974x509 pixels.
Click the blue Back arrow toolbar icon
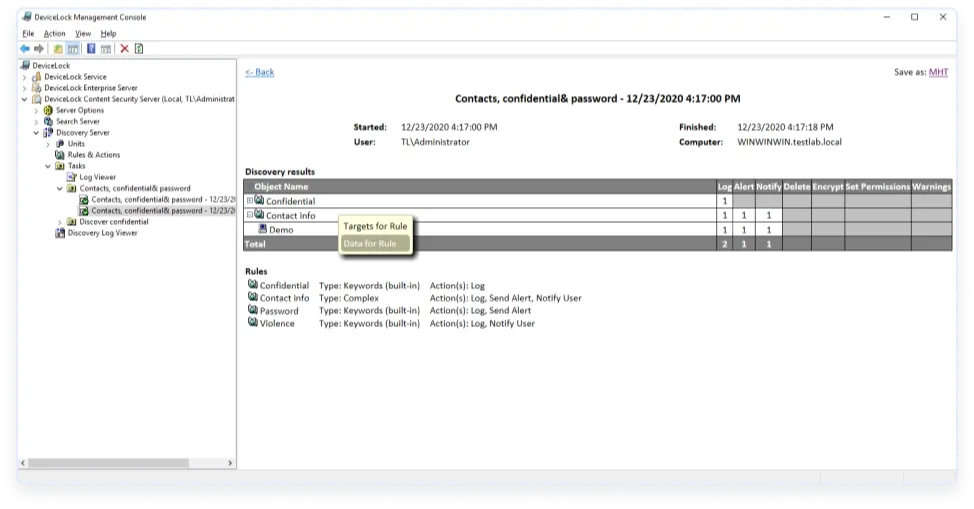click(x=25, y=48)
